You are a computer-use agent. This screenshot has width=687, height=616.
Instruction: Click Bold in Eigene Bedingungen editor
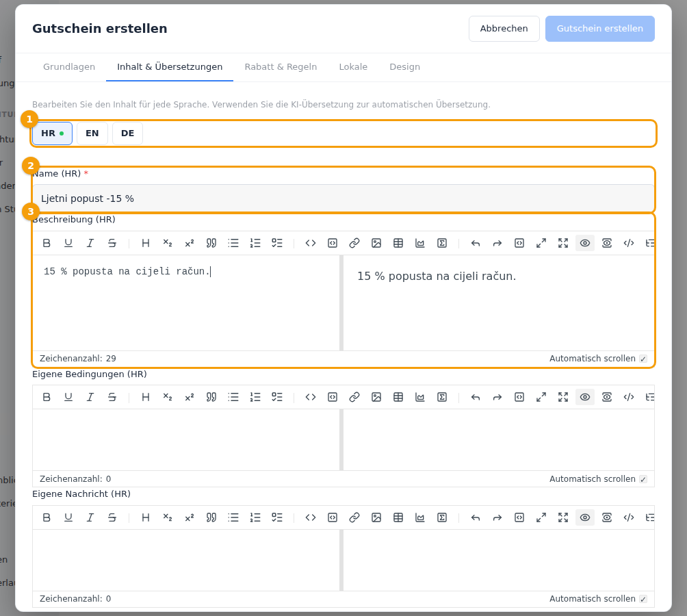click(47, 398)
